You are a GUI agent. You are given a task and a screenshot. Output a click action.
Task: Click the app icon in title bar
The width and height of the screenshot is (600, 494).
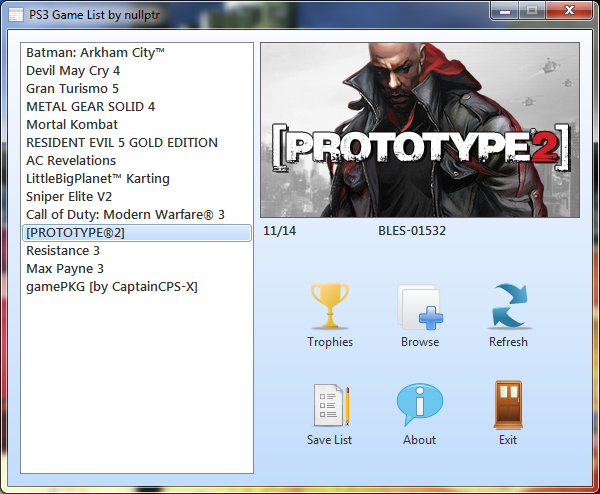[x=16, y=15]
